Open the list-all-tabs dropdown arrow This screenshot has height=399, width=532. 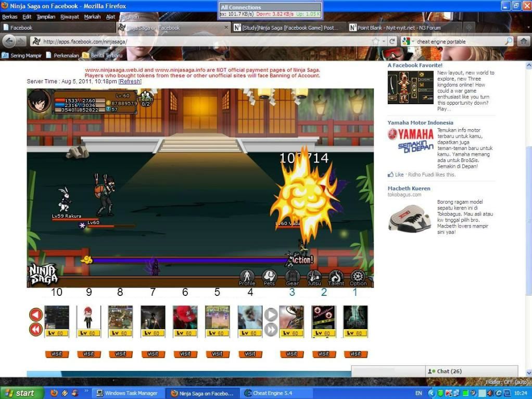click(x=528, y=28)
